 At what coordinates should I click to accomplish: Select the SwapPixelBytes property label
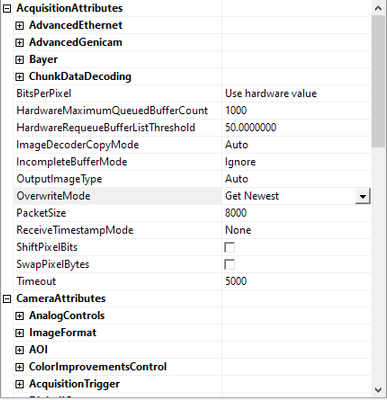click(53, 265)
